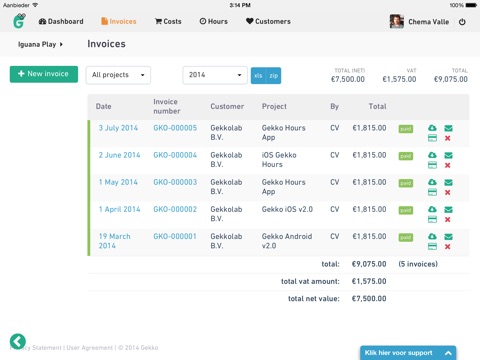This screenshot has width=480, height=360.
Task: Open invoice GKO-000003
Action: [175, 182]
